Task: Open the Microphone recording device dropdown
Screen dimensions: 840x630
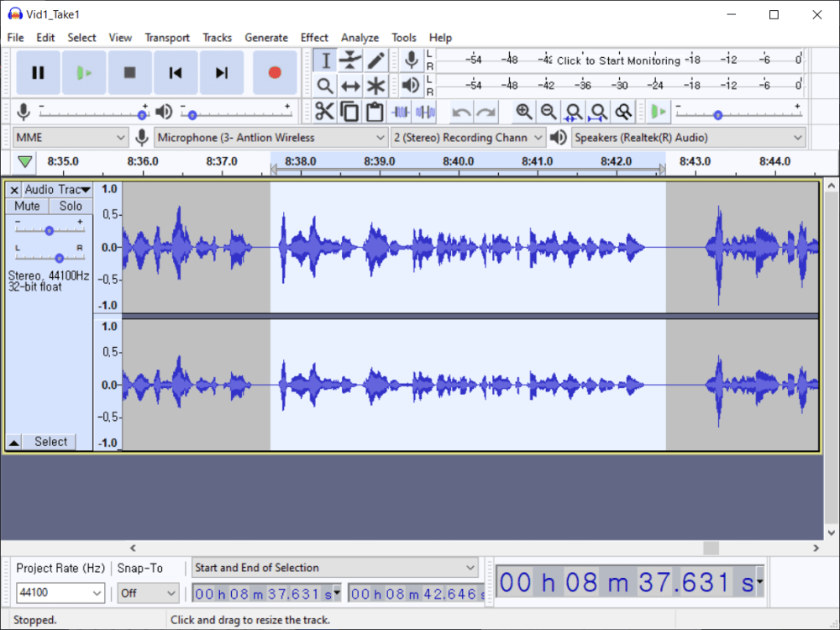Action: point(270,138)
